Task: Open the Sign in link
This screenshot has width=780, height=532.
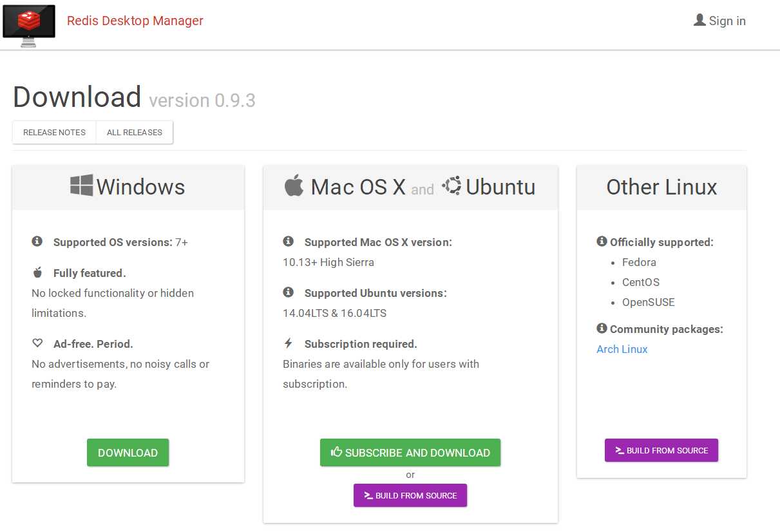Action: (x=727, y=21)
